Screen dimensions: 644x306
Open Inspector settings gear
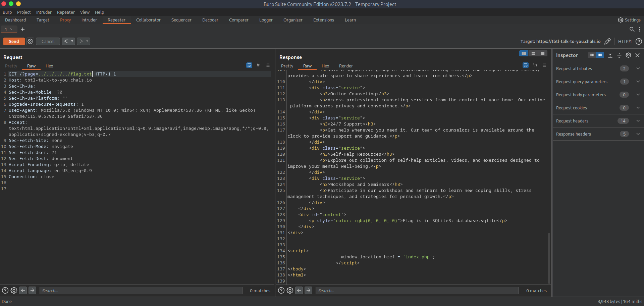pos(628,55)
